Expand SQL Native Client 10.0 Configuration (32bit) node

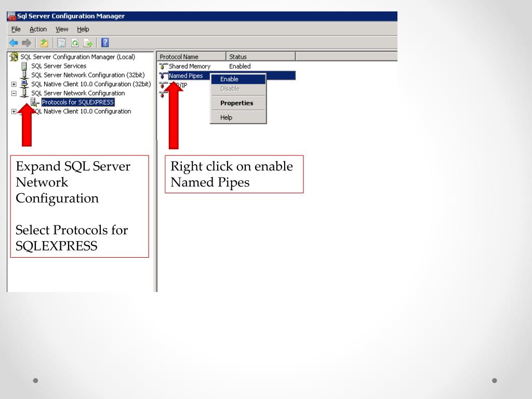pos(14,84)
